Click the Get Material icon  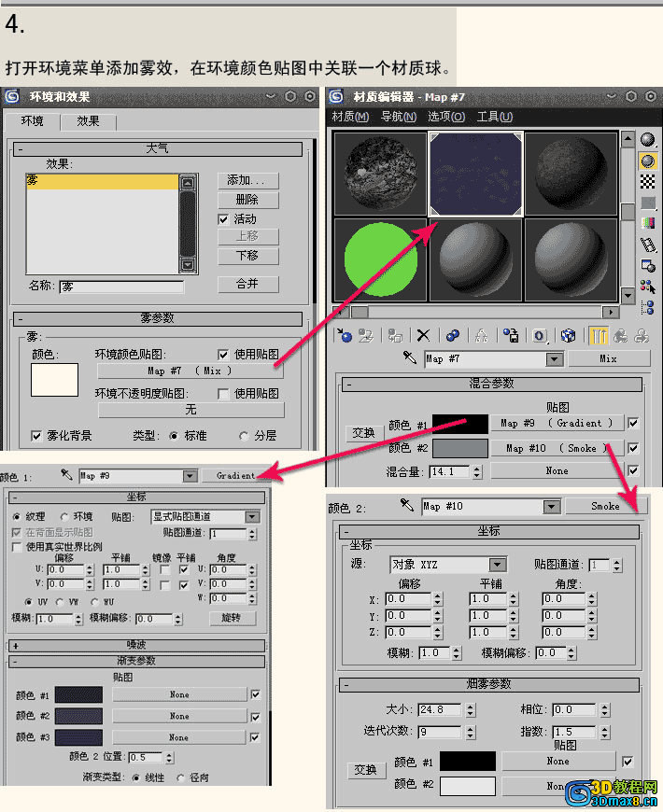click(344, 336)
